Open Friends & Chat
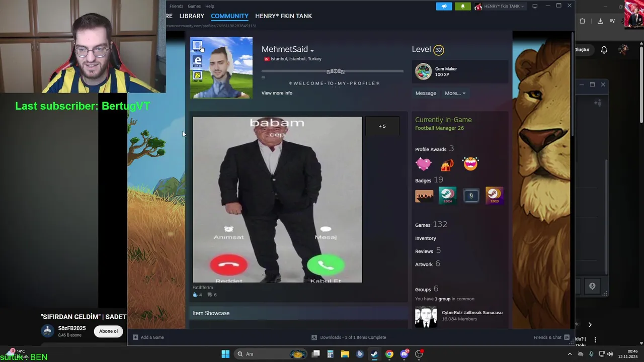The width and height of the screenshot is (644, 362). (551, 337)
